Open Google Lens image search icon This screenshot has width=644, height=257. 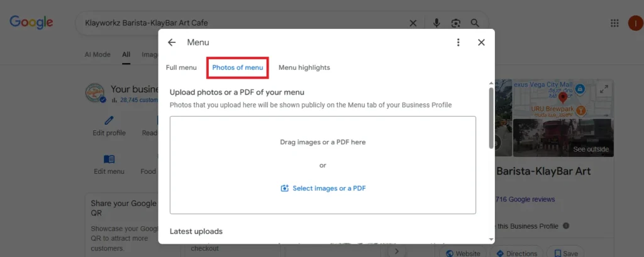(x=455, y=23)
